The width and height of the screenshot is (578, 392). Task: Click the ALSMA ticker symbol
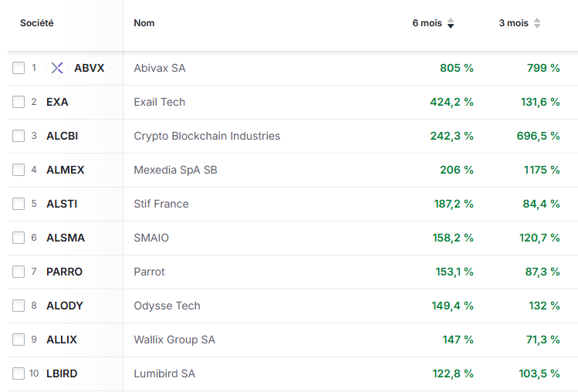pyautogui.click(x=66, y=238)
